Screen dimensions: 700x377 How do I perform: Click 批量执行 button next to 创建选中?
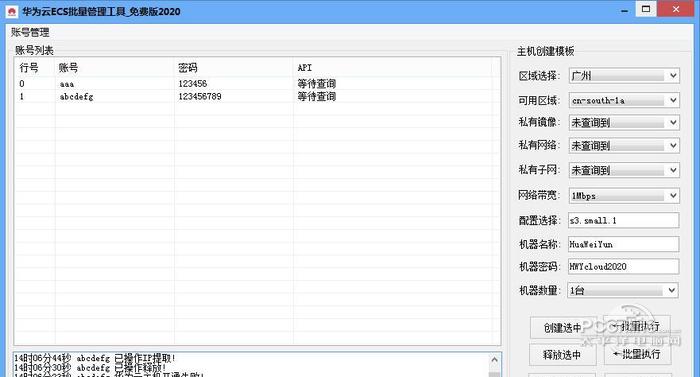click(x=637, y=327)
